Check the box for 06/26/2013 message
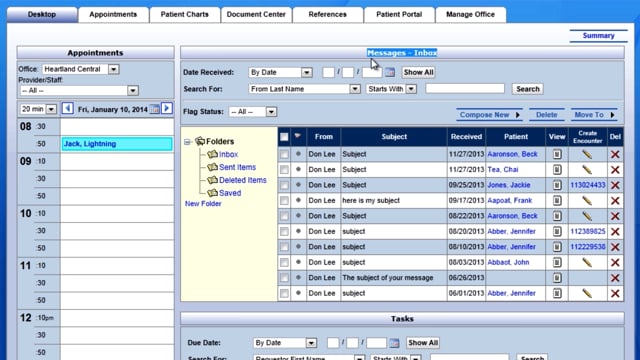 (284, 278)
